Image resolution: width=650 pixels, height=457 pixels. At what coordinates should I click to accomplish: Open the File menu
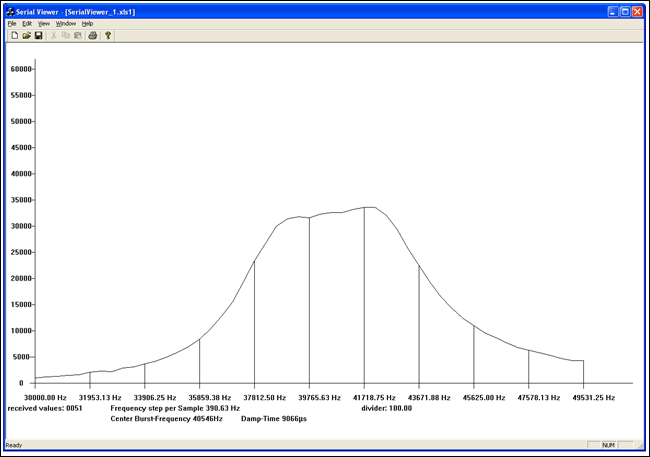tap(12, 23)
